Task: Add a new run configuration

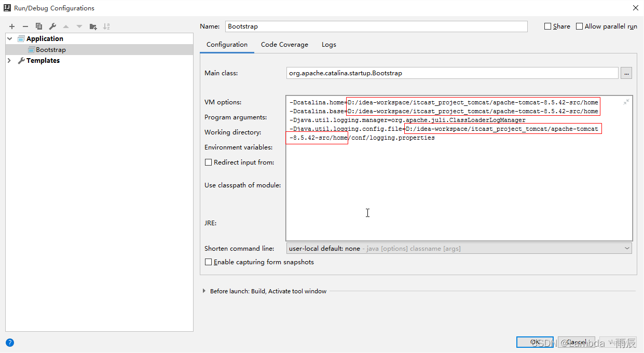Action: pos(11,26)
